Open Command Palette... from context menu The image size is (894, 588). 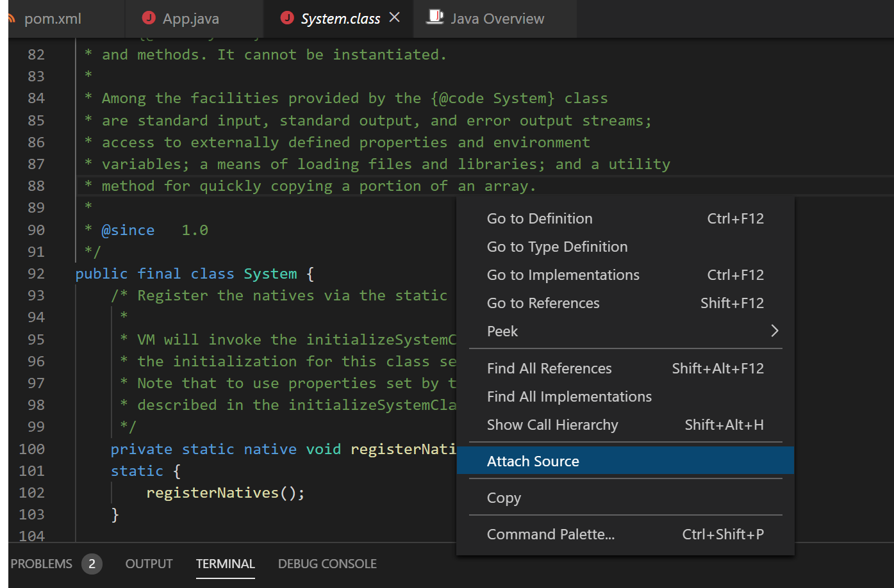click(x=625, y=534)
